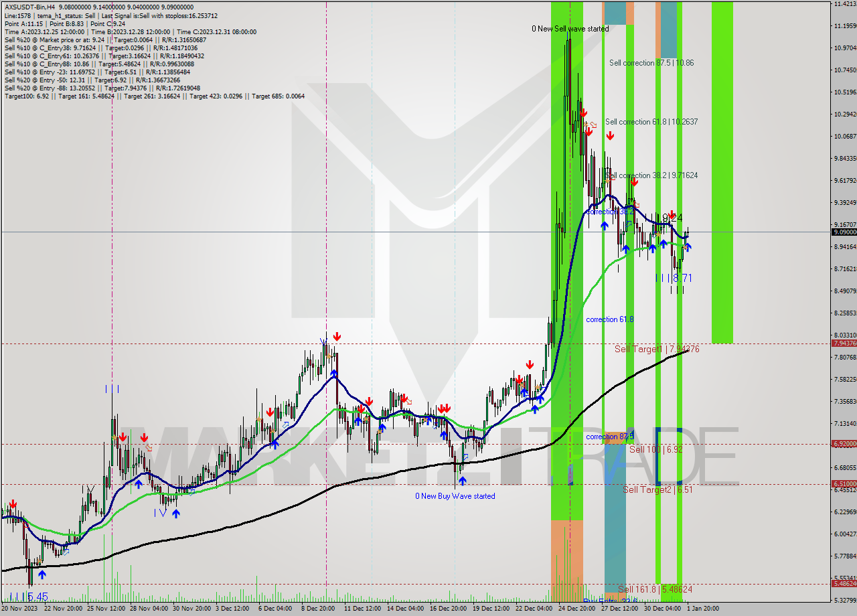
Task: Click the red 6.92000 price tag on axis
Action: 844,444
